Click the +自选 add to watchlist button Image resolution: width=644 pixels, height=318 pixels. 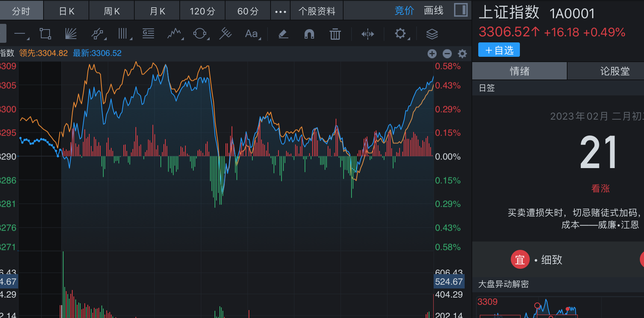499,50
